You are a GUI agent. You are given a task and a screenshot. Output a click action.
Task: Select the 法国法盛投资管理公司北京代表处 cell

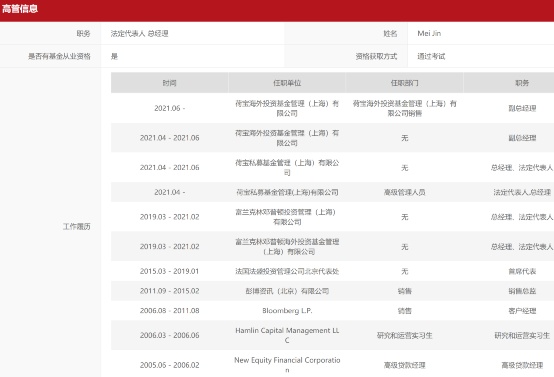coord(287,271)
